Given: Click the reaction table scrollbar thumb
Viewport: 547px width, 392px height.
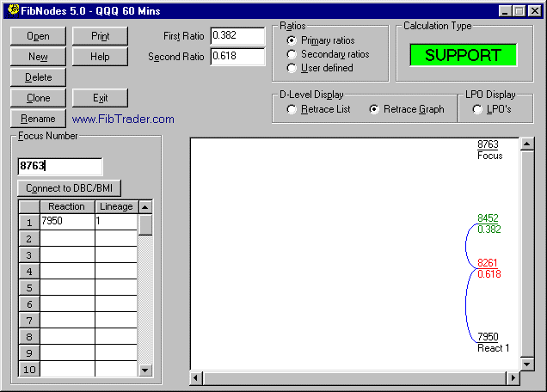Looking at the screenshot, I should (145, 225).
